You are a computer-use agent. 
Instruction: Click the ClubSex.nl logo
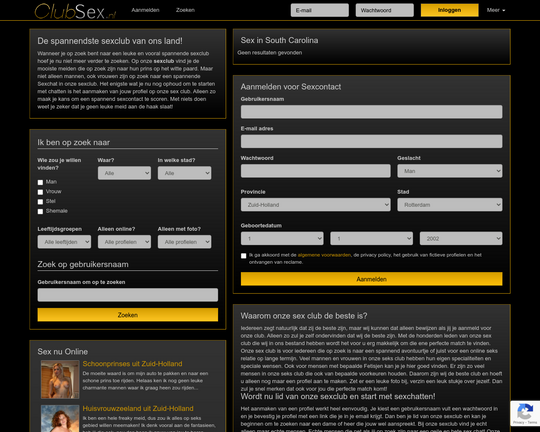pos(75,11)
